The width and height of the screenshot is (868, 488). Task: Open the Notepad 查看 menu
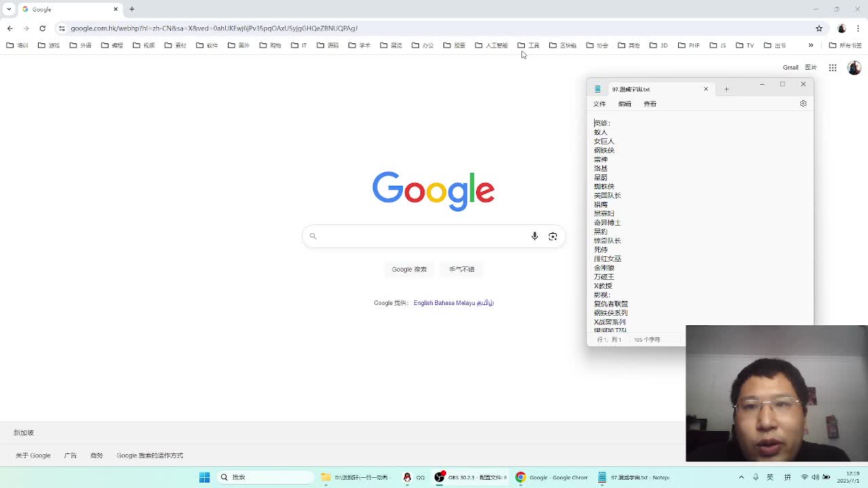tap(650, 104)
